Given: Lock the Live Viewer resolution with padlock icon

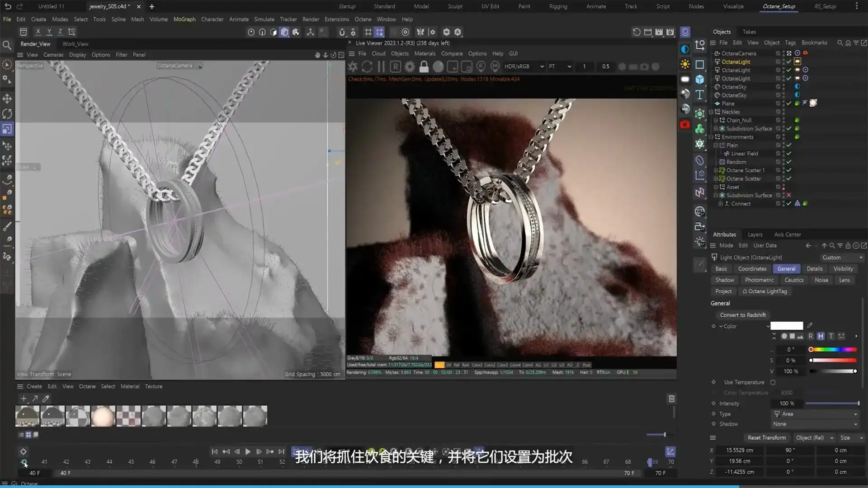Looking at the screenshot, I should coord(424,66).
